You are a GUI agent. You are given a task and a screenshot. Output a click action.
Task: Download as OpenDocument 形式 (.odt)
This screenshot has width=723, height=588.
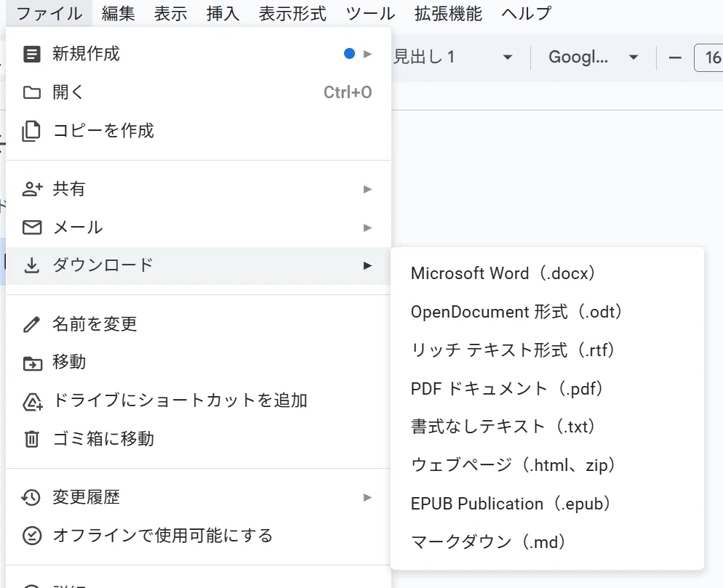tap(547, 312)
